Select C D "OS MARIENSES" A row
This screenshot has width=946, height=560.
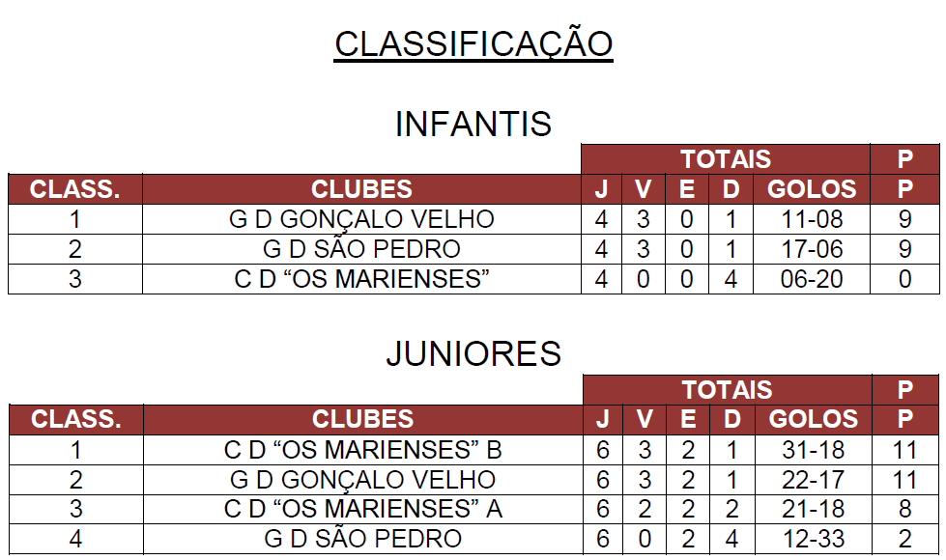coord(473,510)
